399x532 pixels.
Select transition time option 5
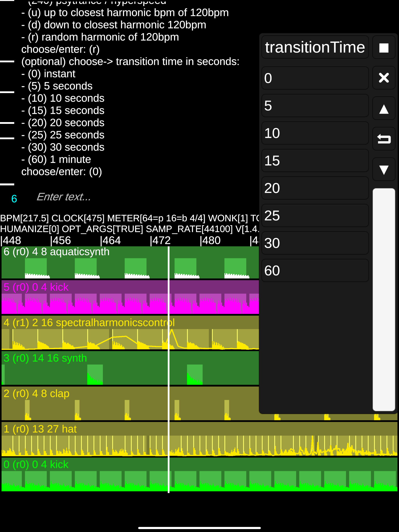click(315, 106)
